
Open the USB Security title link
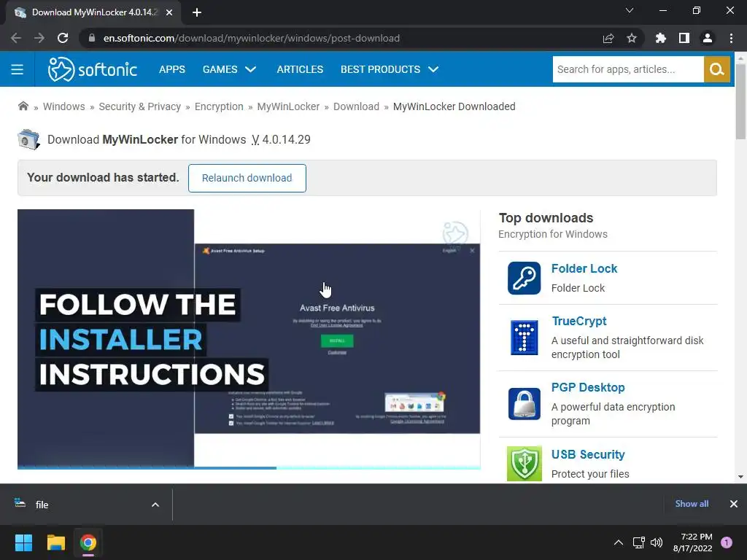click(588, 455)
